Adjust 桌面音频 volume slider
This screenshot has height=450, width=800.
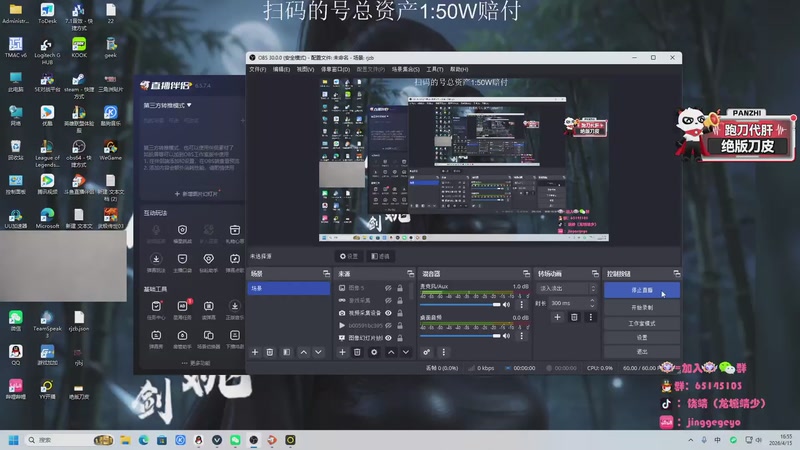coord(460,336)
